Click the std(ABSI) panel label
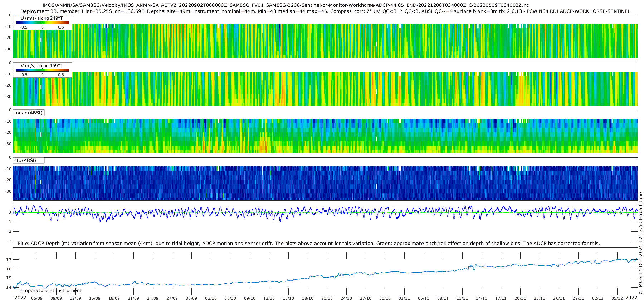 pyautogui.click(x=25, y=161)
